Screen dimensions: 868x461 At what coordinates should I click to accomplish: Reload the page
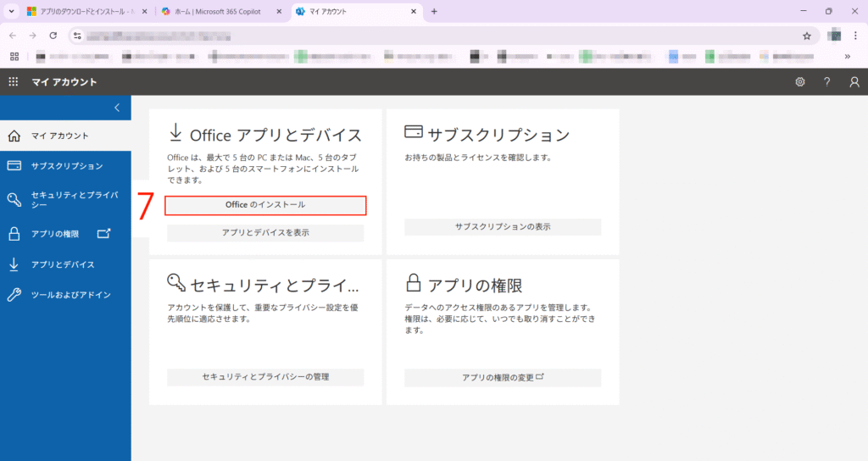[53, 36]
